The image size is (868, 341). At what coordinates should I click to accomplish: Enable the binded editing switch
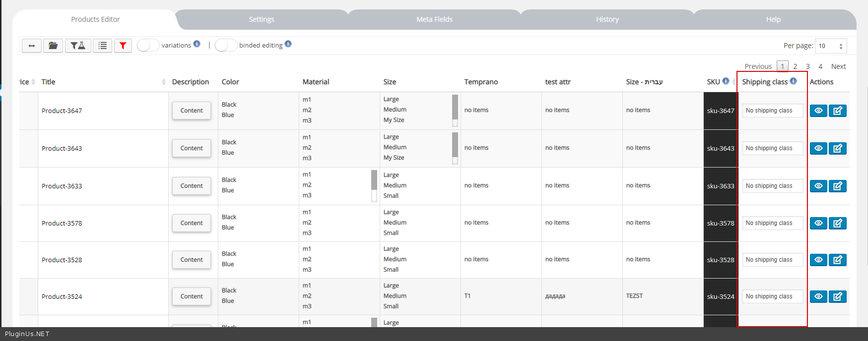click(225, 45)
